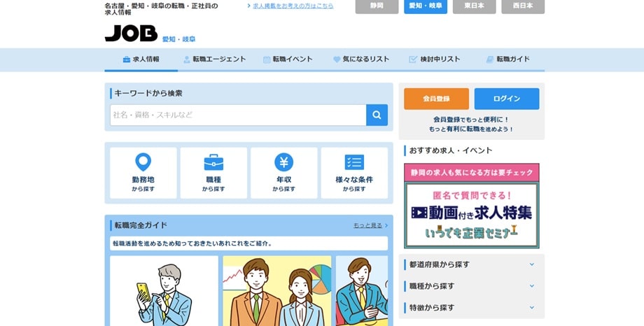Select the 東日本 region button
This screenshot has width=644, height=326.
(x=474, y=6)
